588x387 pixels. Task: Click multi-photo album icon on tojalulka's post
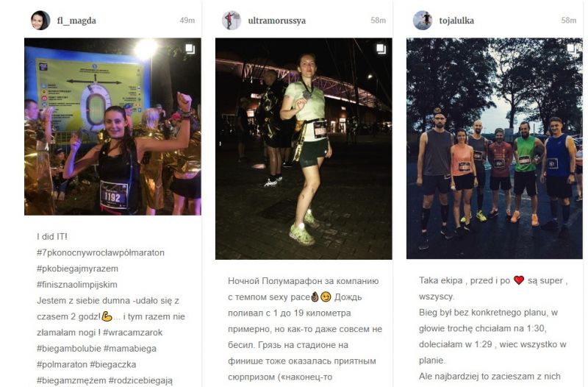click(x=572, y=49)
